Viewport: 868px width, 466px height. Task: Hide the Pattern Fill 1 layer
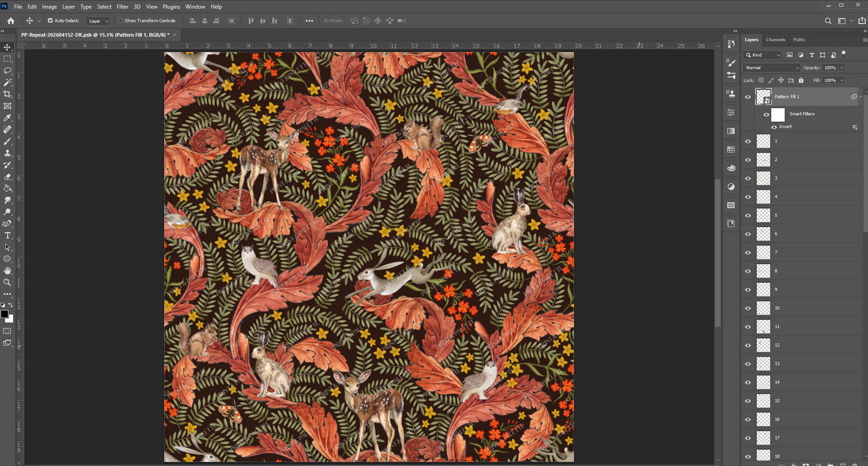[x=748, y=97]
